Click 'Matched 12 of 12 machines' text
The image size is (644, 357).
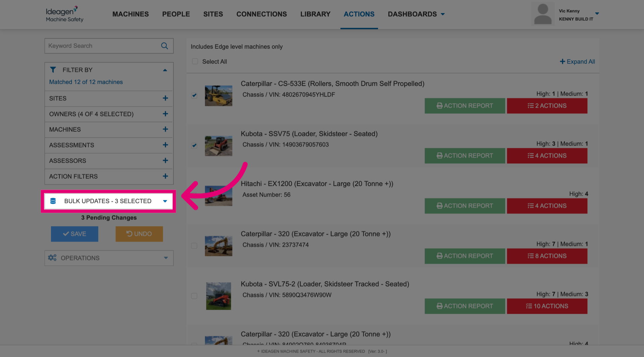pyautogui.click(x=86, y=82)
